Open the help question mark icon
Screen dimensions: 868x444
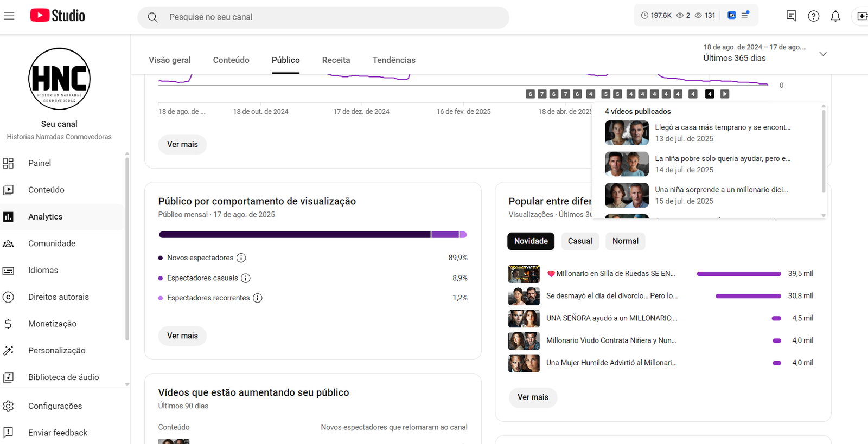click(x=814, y=16)
